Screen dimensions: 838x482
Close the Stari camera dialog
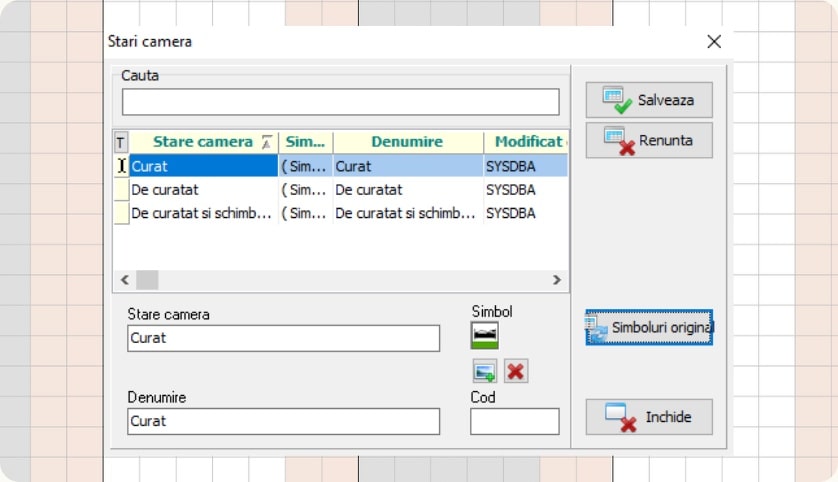(714, 41)
